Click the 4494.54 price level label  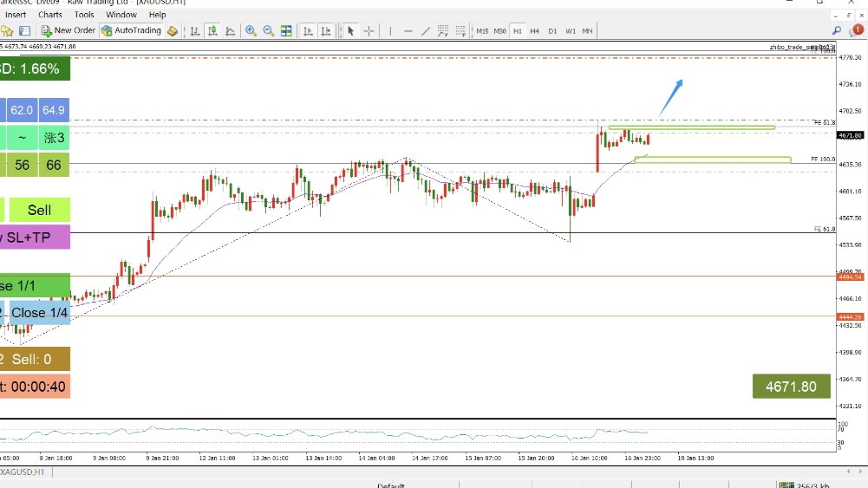pyautogui.click(x=850, y=277)
